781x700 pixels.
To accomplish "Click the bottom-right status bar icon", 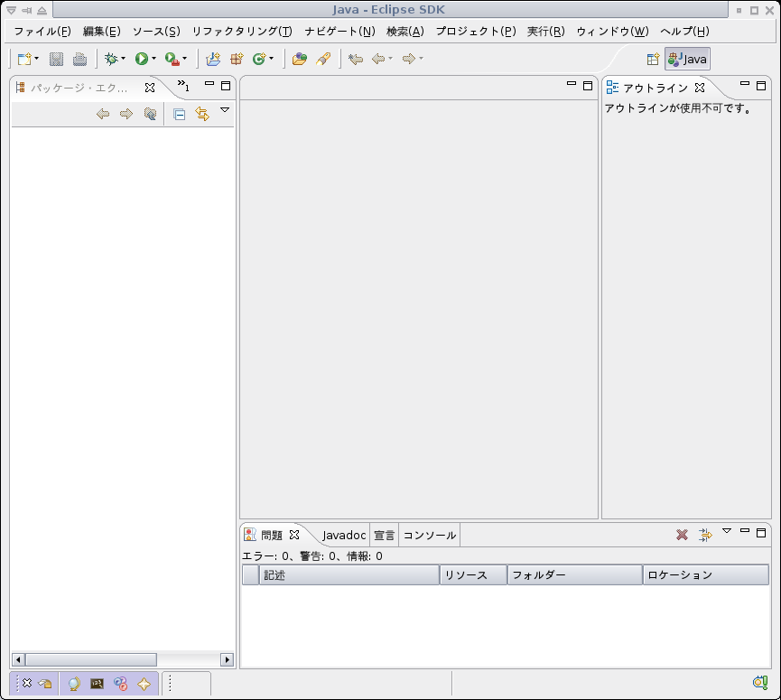I will [x=760, y=682].
